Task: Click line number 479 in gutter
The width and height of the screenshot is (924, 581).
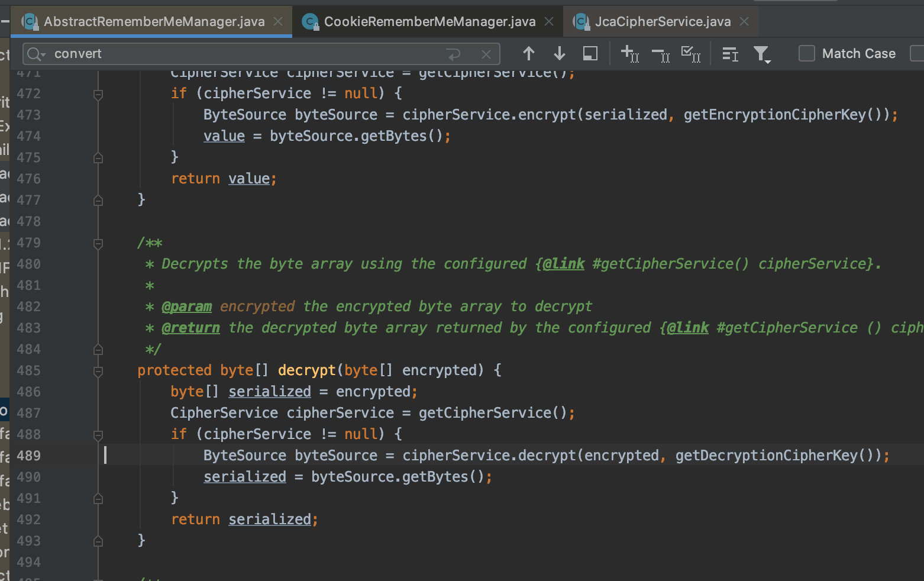Action: [29, 243]
